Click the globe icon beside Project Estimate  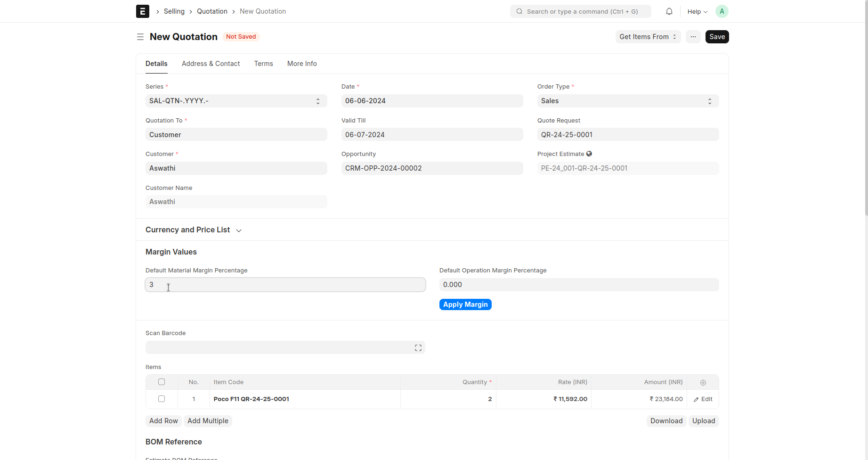point(589,154)
